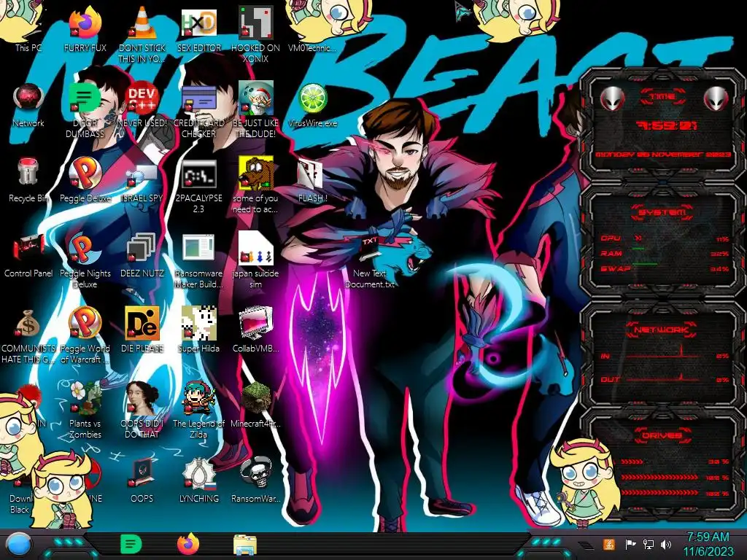Click the IN label in NETWORK widget
Image resolution: width=747 pixels, height=560 pixels.
(x=605, y=356)
